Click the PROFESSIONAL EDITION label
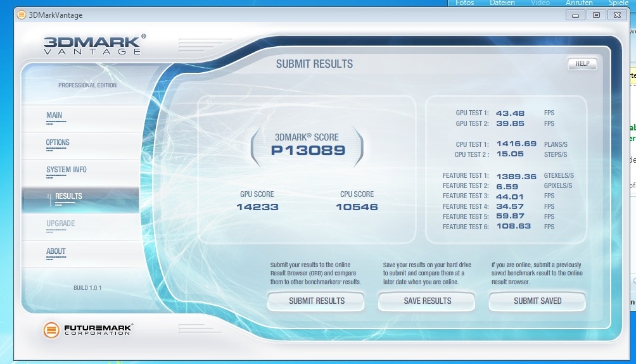This screenshot has width=636, height=364. coord(87,85)
